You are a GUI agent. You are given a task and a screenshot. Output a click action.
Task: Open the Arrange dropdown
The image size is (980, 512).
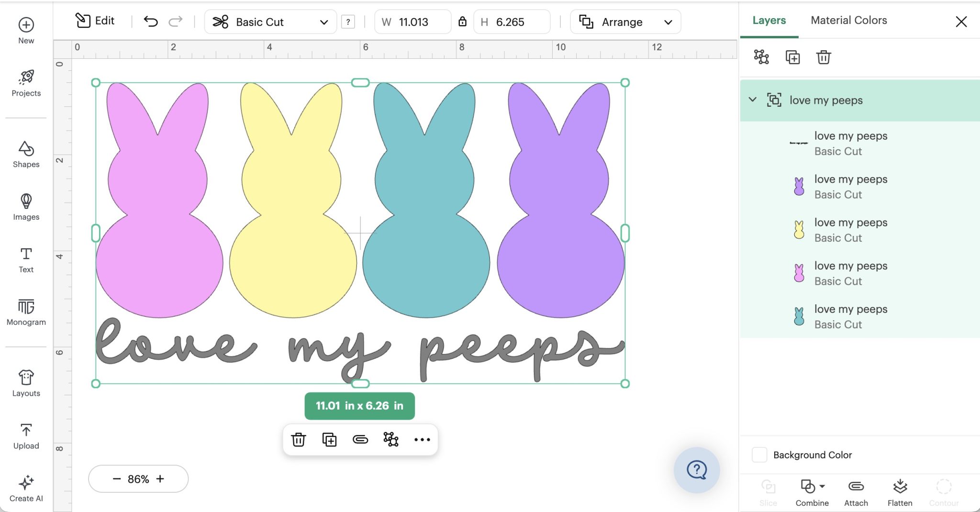click(624, 22)
